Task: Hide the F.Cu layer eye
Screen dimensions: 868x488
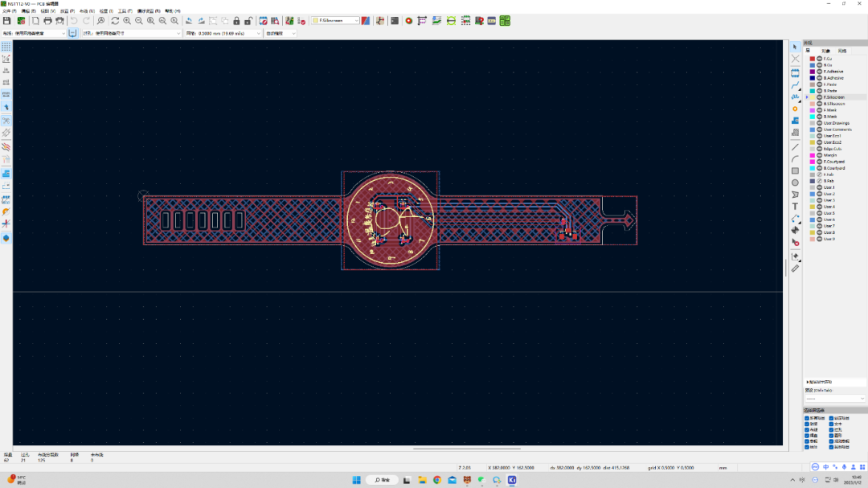Action: (820, 59)
